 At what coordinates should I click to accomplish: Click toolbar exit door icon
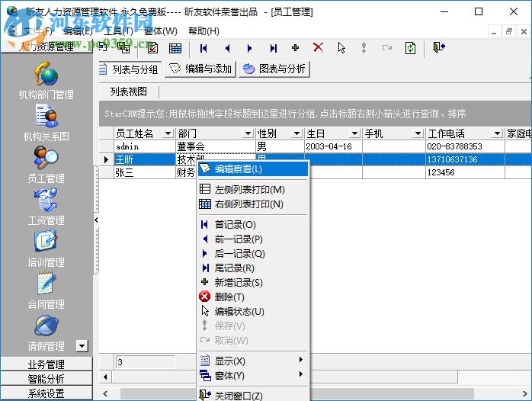click(439, 47)
